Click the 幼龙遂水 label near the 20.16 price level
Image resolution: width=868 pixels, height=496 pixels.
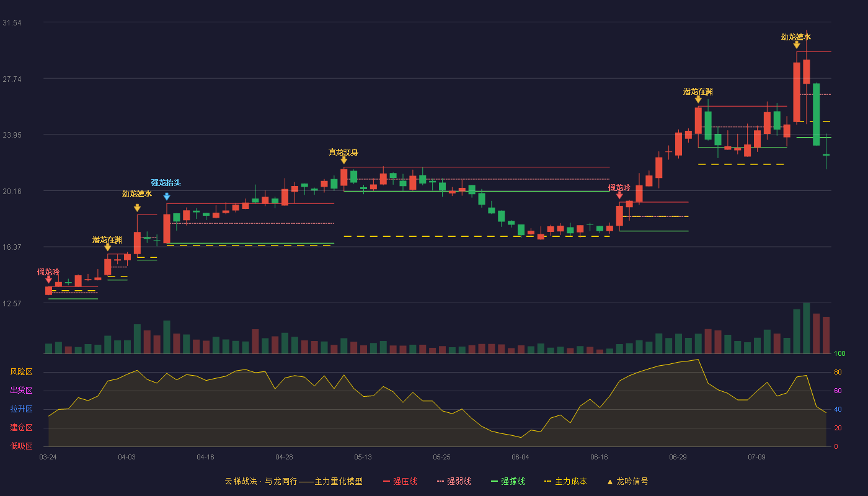pyautogui.click(x=137, y=193)
